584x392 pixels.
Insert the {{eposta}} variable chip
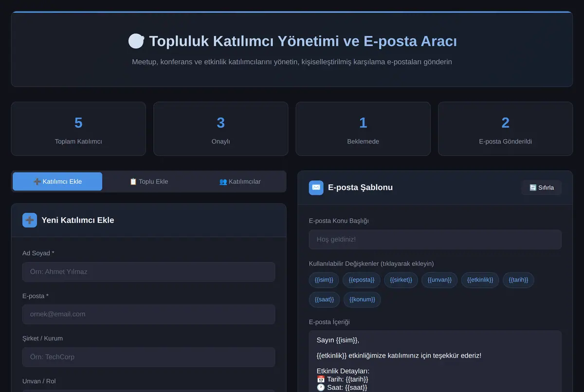[x=362, y=280]
